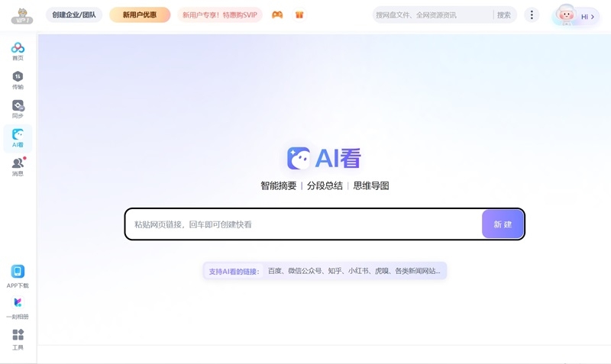Click the user avatar at top right
The height and width of the screenshot is (364, 611).
coord(566,14)
